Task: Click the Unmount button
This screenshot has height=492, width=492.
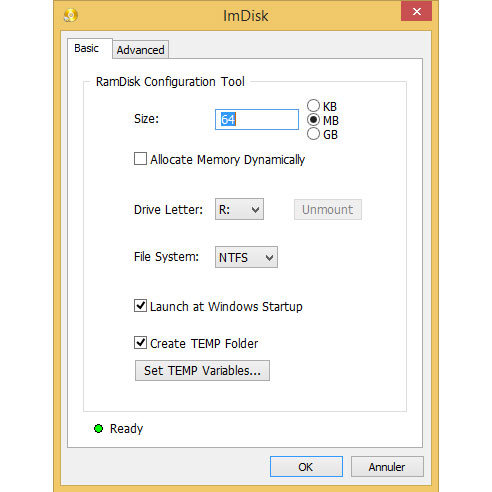Action: 328,209
